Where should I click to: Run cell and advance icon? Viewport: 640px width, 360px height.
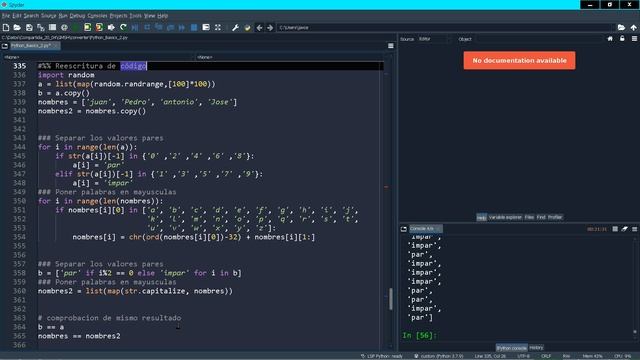point(99,27)
